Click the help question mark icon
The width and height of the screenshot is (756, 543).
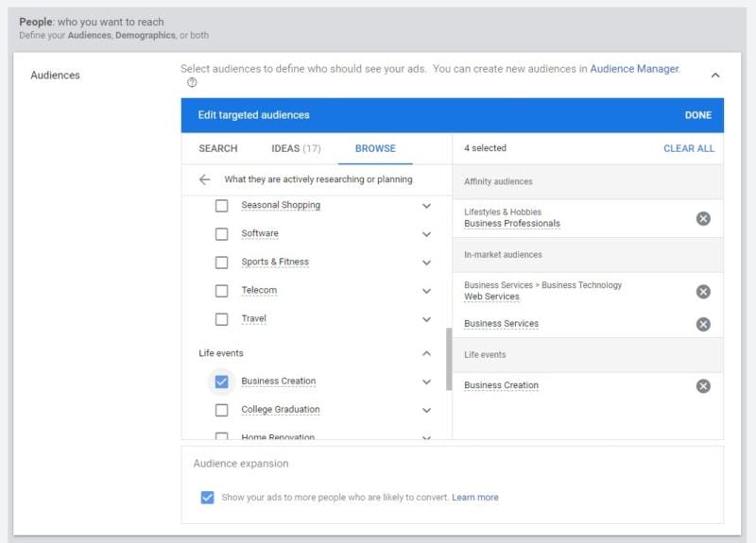point(192,82)
